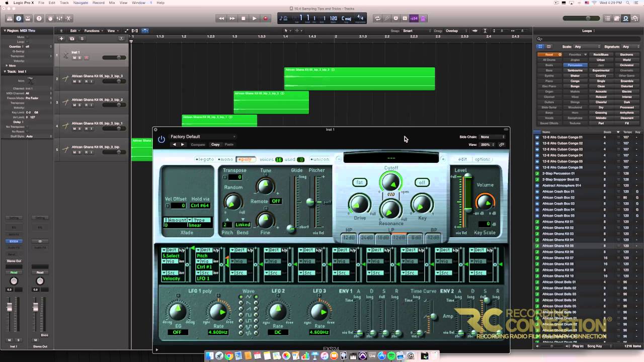The height and width of the screenshot is (362, 644).
Task: Click the Glide slider handle
Action: coord(291,229)
